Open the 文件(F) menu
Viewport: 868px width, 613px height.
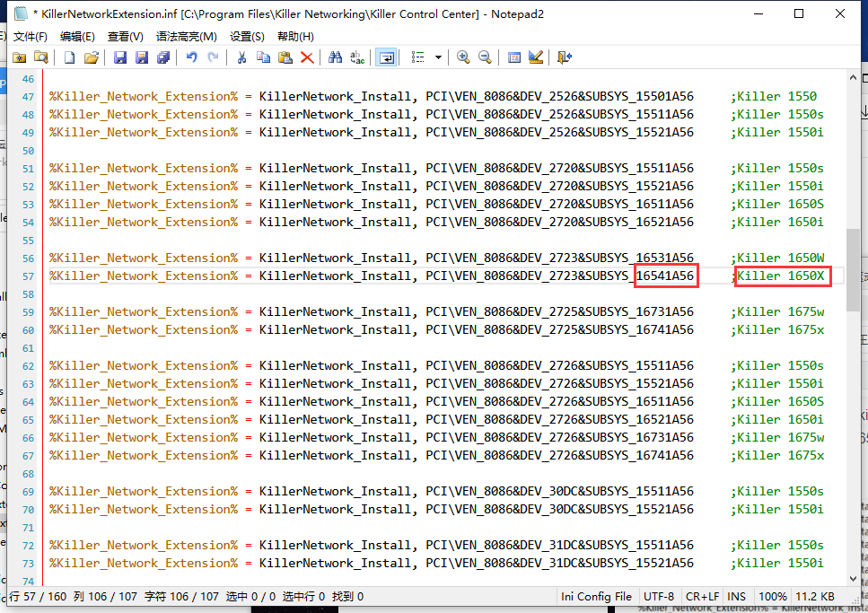(x=31, y=37)
